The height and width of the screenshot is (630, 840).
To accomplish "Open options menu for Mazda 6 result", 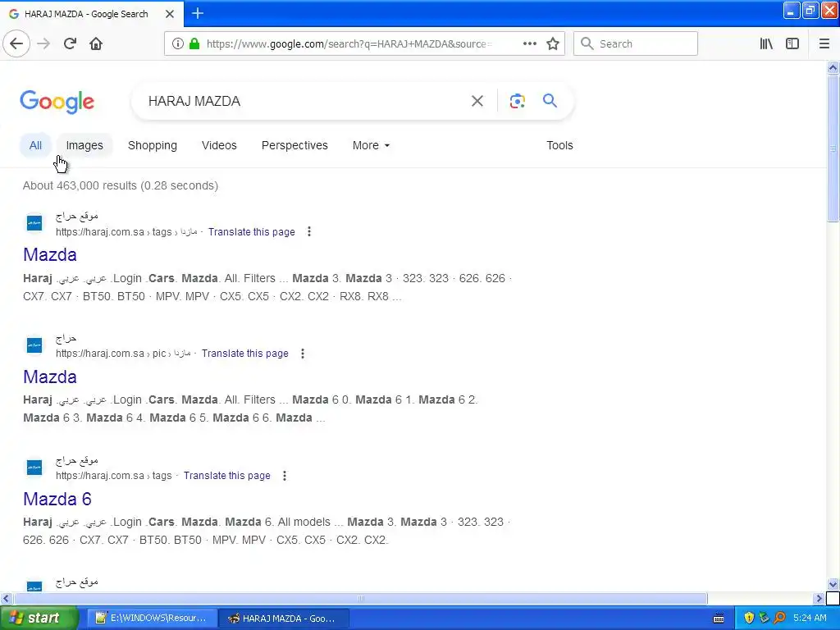I will [x=285, y=476].
